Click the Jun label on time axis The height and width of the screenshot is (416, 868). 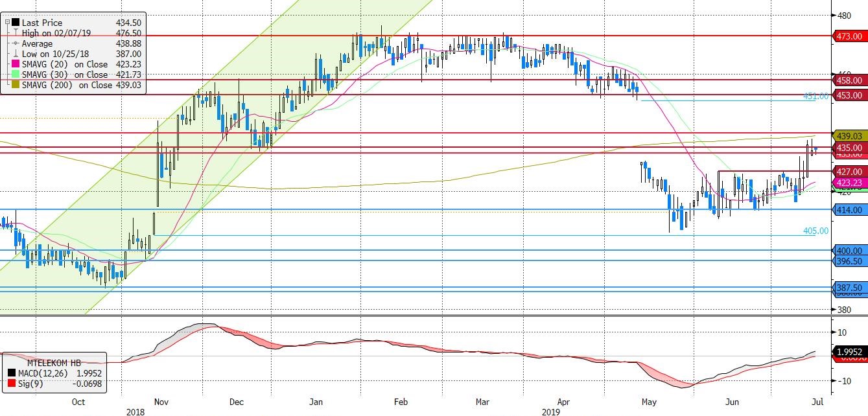[732, 402]
